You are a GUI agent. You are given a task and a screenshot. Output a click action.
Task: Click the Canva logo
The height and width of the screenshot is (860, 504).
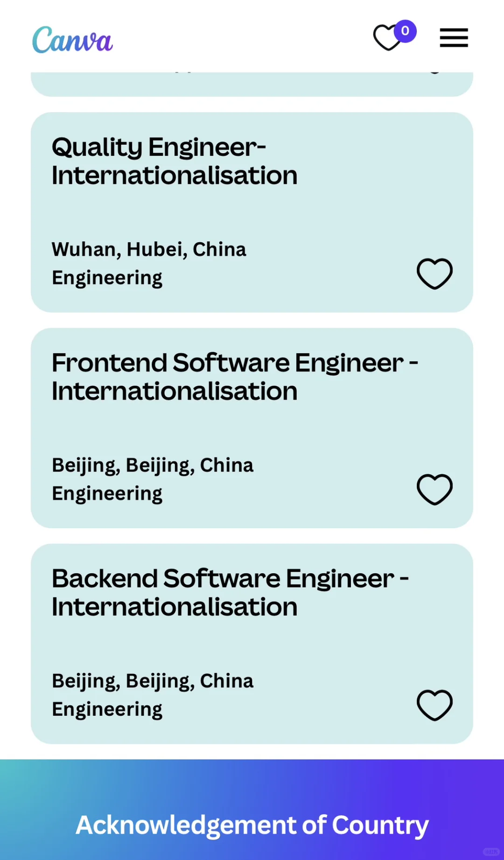click(72, 40)
